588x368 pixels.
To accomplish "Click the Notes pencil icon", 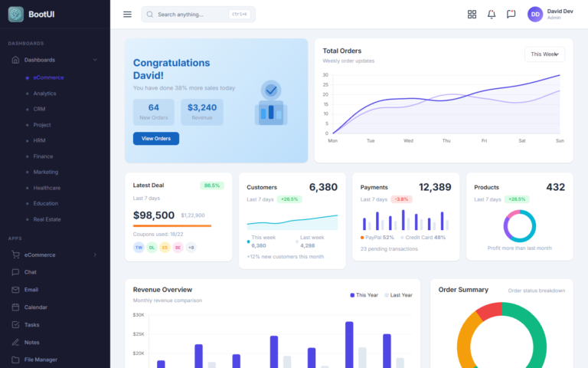I will click(15, 342).
